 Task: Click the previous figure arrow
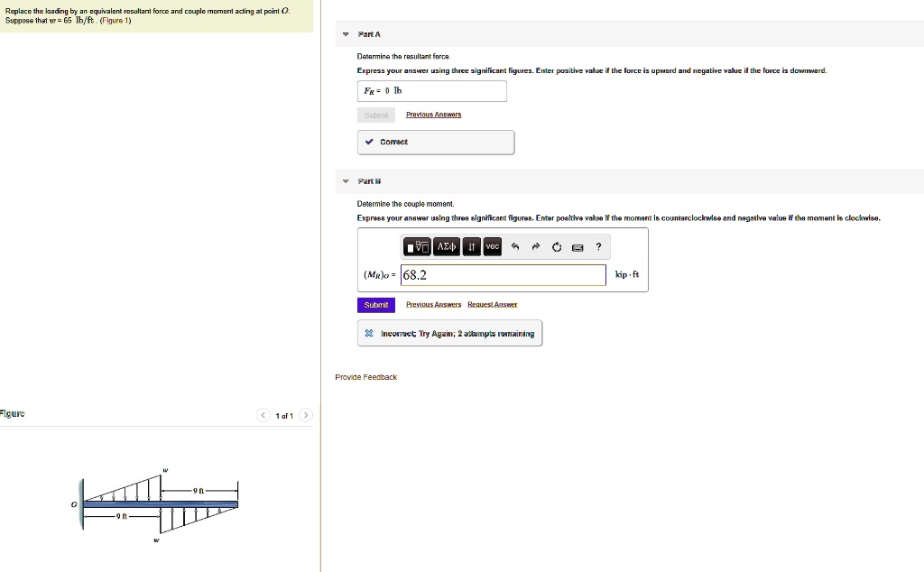tap(263, 415)
